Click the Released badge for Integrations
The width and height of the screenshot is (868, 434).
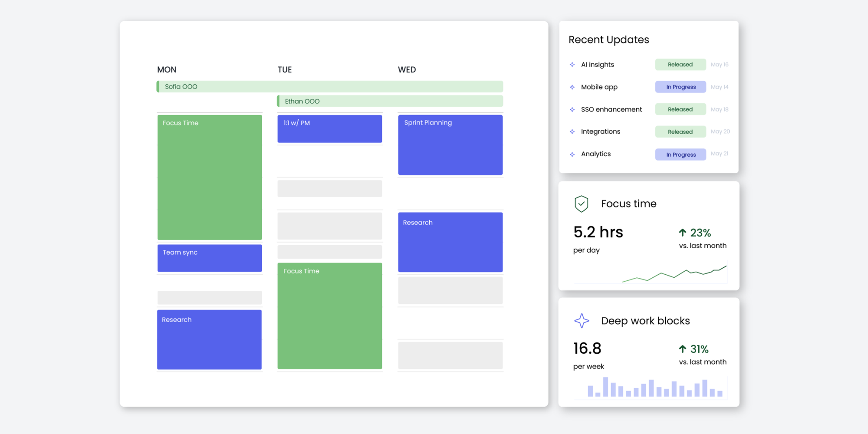(x=681, y=132)
